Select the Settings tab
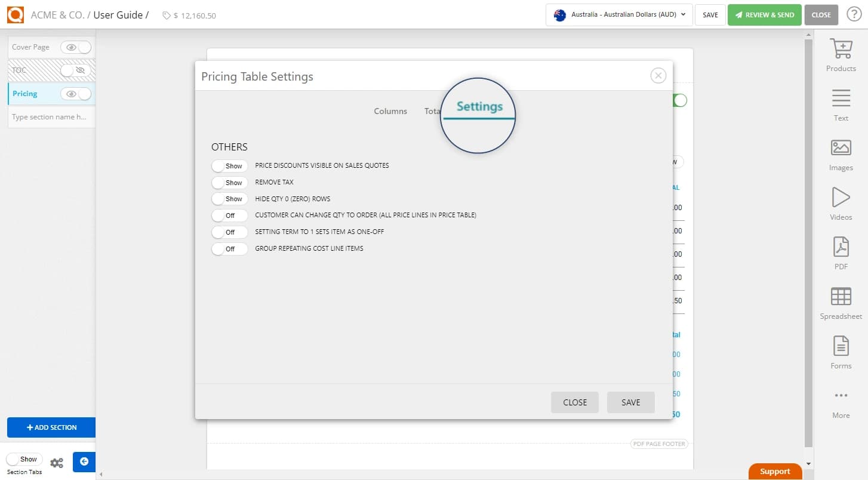Image resolution: width=868 pixels, height=480 pixels. tap(479, 106)
